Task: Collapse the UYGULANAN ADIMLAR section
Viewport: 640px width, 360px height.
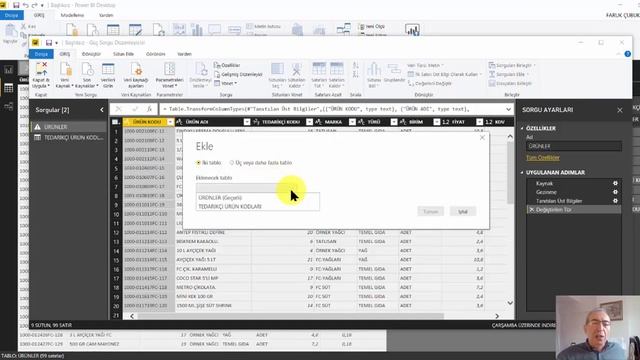Action: click(522, 173)
